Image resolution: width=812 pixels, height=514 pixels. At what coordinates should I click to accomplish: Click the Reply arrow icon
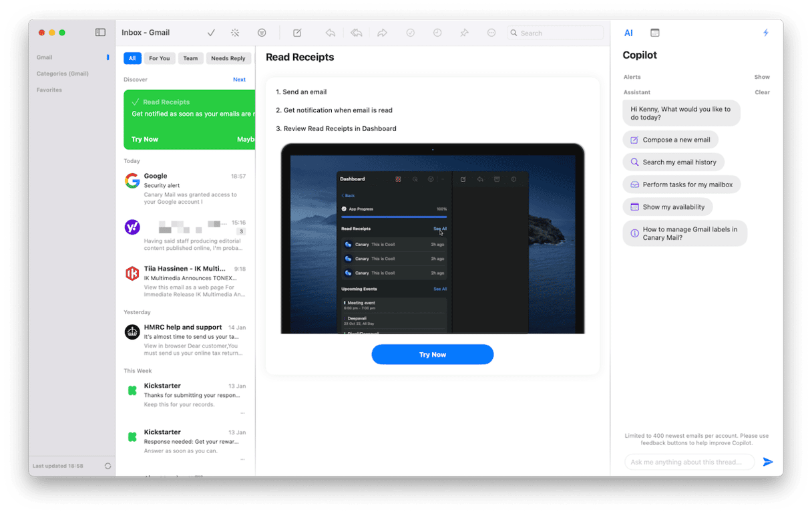pyautogui.click(x=330, y=33)
